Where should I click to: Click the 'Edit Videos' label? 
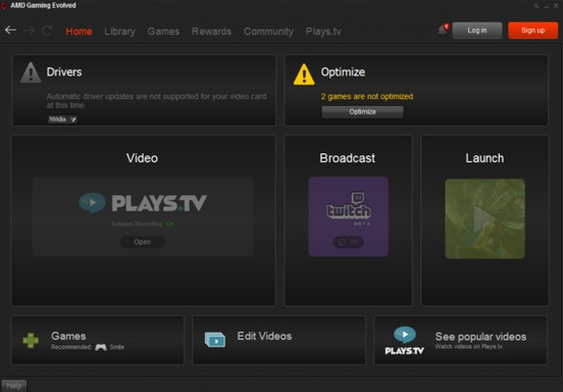tap(264, 336)
